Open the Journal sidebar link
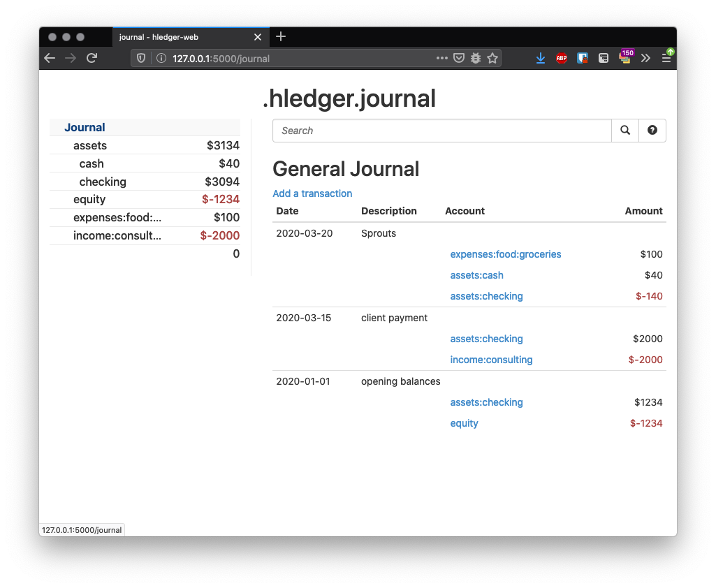Image resolution: width=716 pixels, height=588 pixels. click(85, 127)
